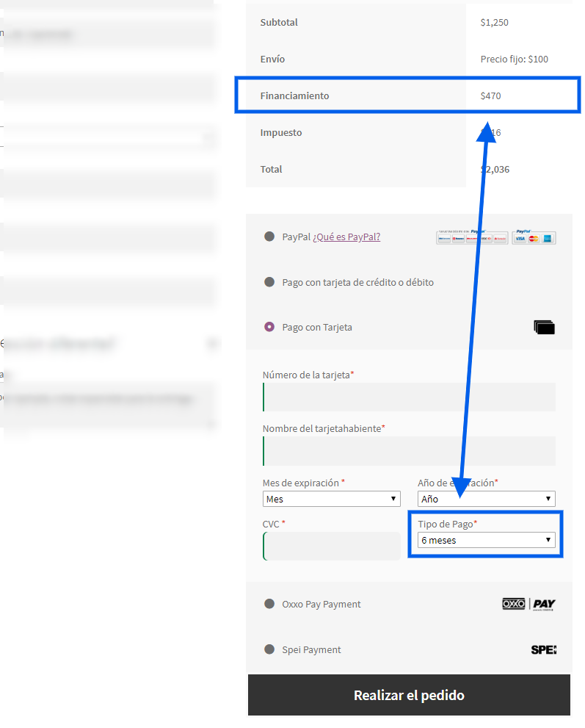Select Spei Payment as payment method
Screen dimensions: 585x728
[269, 649]
